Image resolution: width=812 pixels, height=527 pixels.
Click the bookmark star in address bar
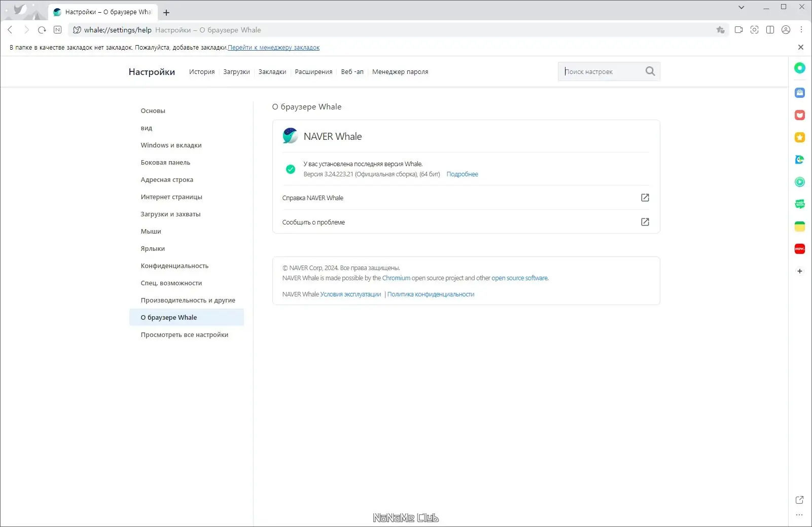[720, 30]
